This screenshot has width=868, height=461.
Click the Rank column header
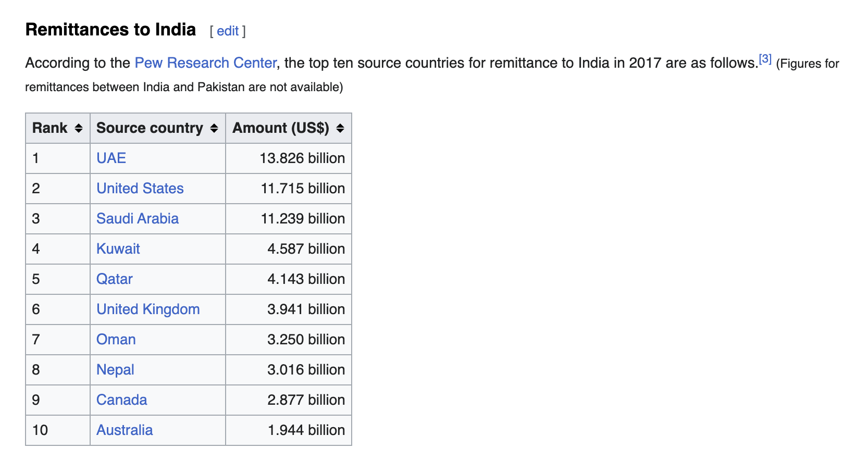[x=58, y=128]
